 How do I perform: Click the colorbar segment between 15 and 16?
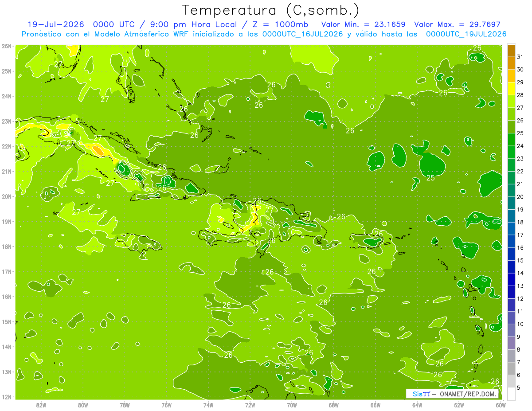click(x=511, y=254)
